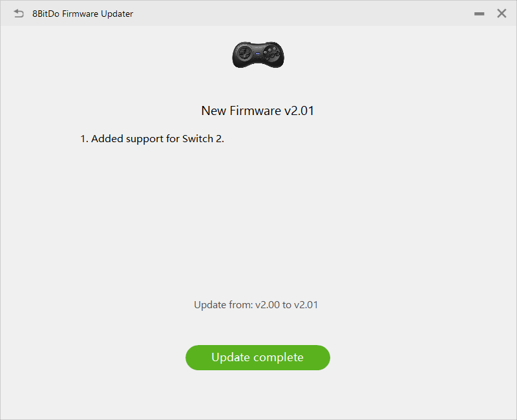Click the word 'complete' on the green button
Image resolution: width=517 pixels, height=420 pixels.
[279, 357]
